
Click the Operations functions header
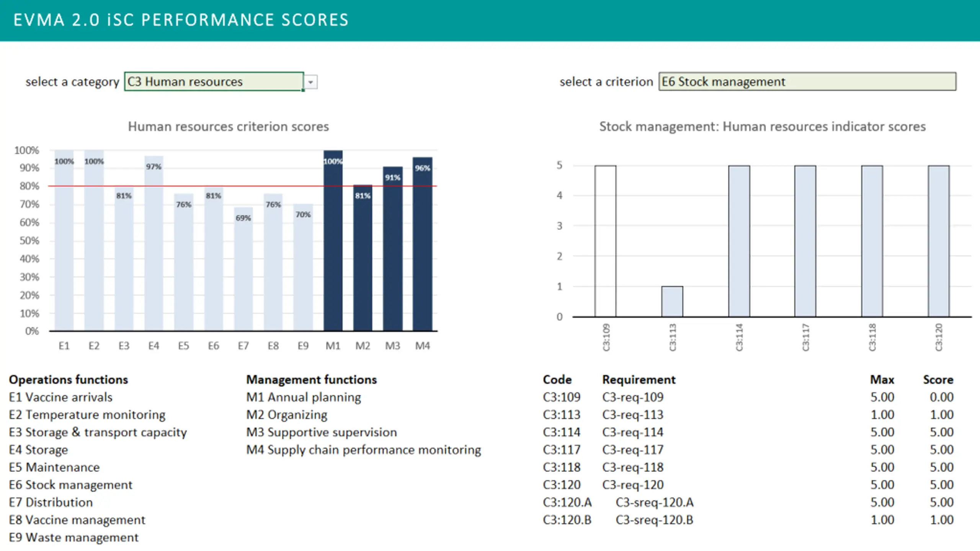pyautogui.click(x=69, y=380)
